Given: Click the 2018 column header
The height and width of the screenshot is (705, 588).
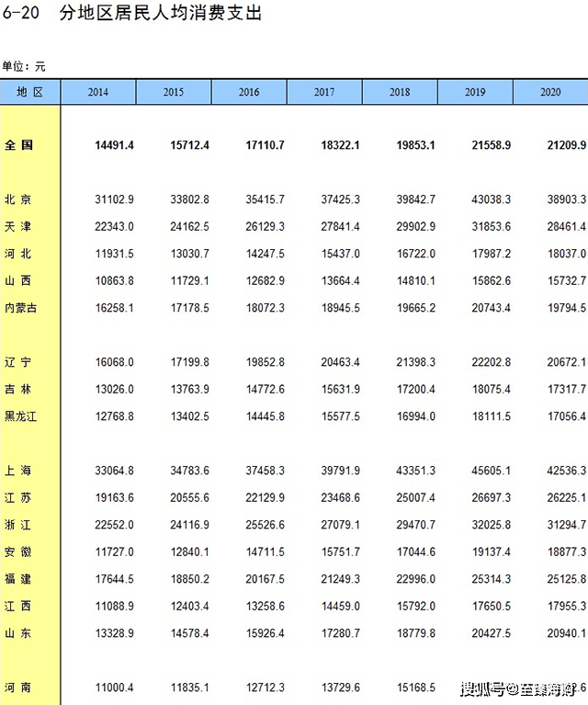Looking at the screenshot, I should [x=400, y=92].
